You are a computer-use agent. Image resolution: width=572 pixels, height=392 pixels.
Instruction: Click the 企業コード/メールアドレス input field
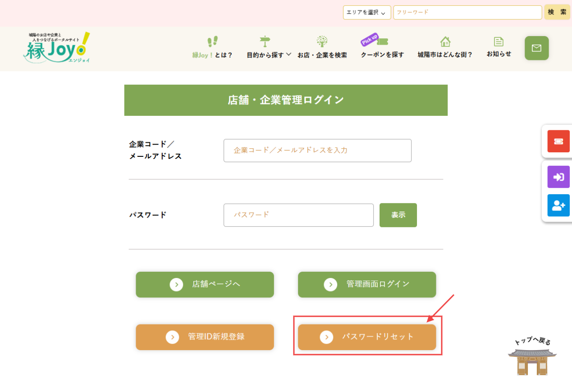tap(317, 150)
